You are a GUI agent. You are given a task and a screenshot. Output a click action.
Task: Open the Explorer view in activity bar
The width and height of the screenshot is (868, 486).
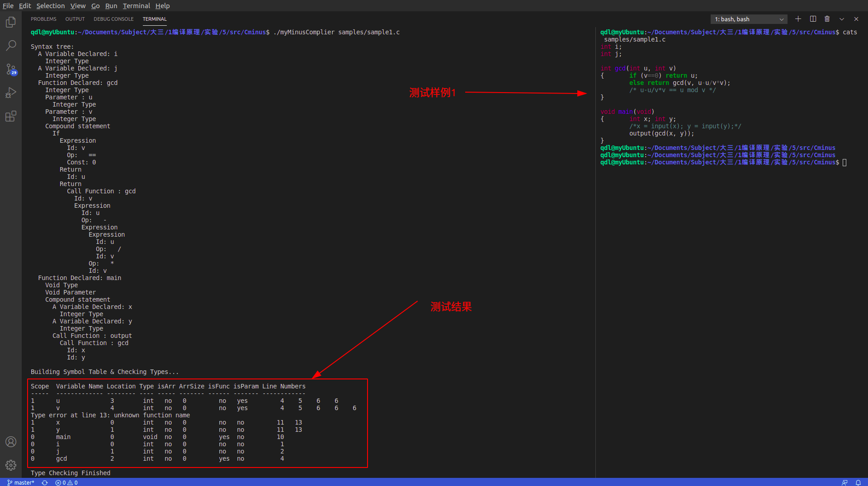(x=11, y=22)
